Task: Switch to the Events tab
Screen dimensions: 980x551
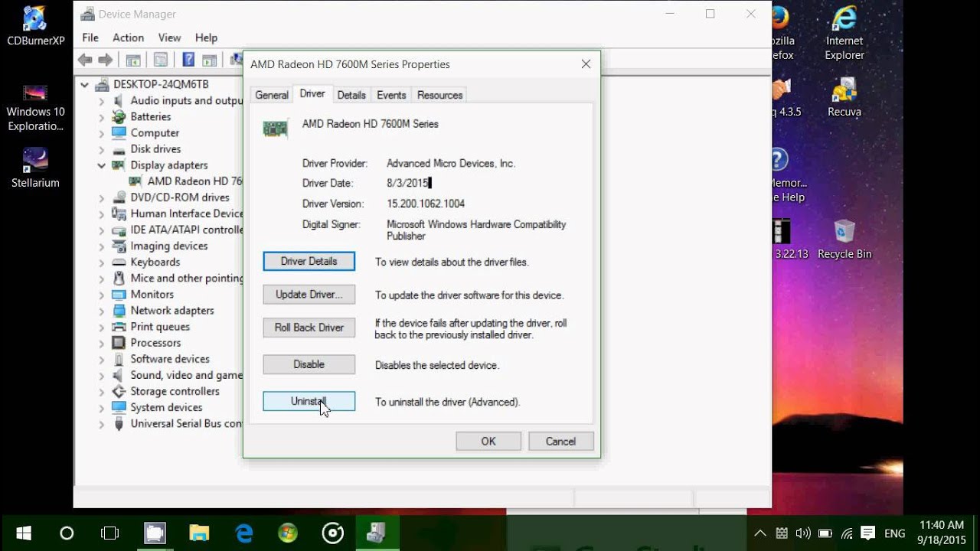Action: tap(391, 95)
